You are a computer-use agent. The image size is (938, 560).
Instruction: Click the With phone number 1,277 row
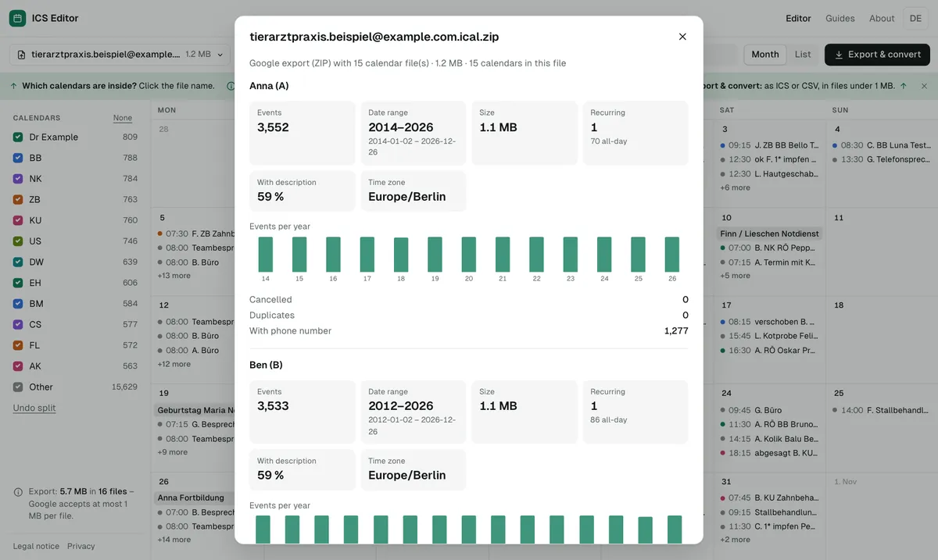pos(469,331)
